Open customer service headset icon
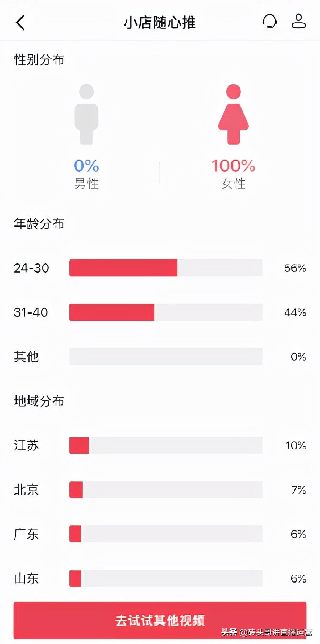Image resolution: width=320 pixels, height=644 pixels. (x=270, y=22)
